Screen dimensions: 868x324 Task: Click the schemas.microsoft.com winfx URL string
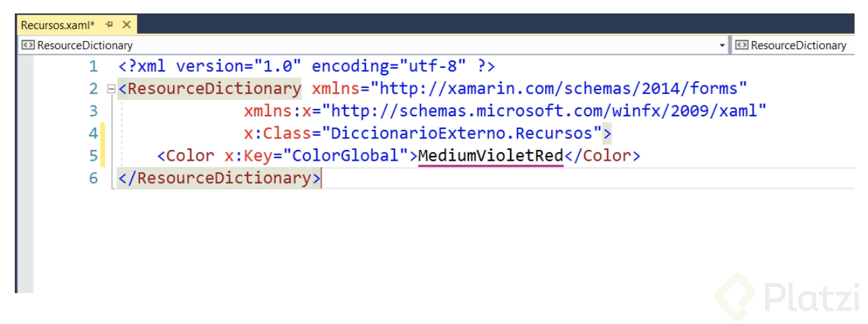tap(544, 111)
